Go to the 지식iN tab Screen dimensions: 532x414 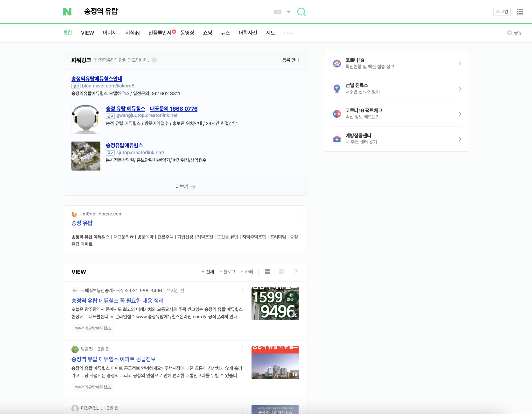(132, 33)
